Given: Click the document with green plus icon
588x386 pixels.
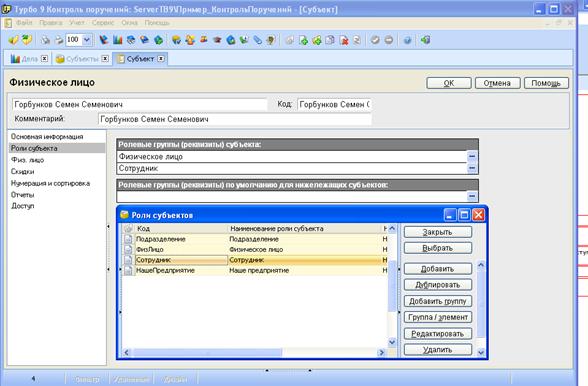Looking at the screenshot, I should pyautogui.click(x=303, y=40).
